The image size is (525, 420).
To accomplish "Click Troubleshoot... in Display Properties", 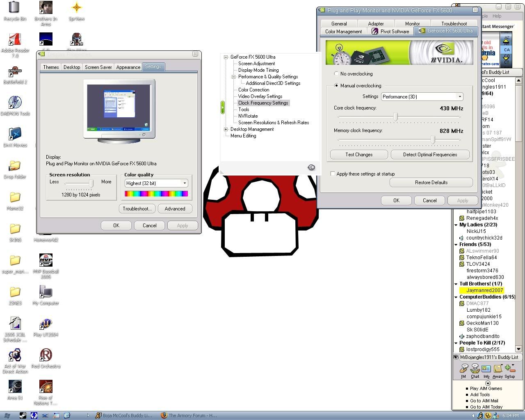I will [137, 209].
